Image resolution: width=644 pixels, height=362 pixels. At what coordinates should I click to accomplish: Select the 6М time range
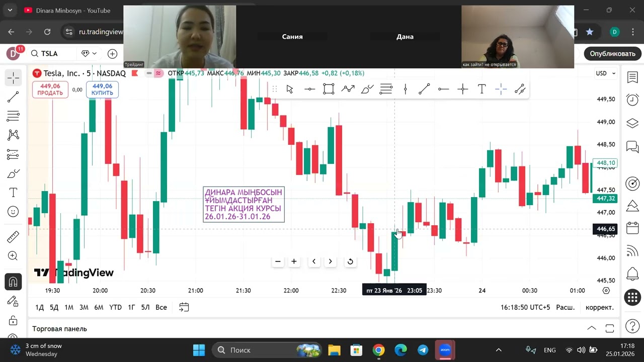99,307
